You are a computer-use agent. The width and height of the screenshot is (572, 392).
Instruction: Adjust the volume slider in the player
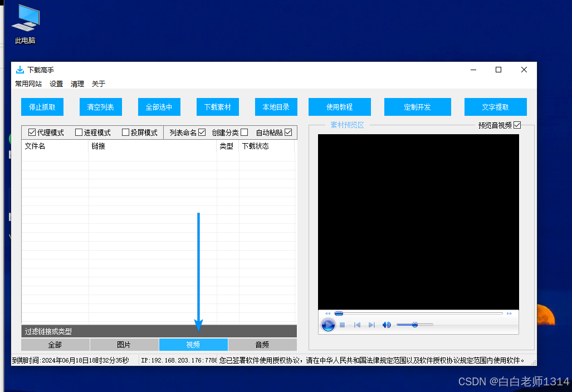coord(415,325)
